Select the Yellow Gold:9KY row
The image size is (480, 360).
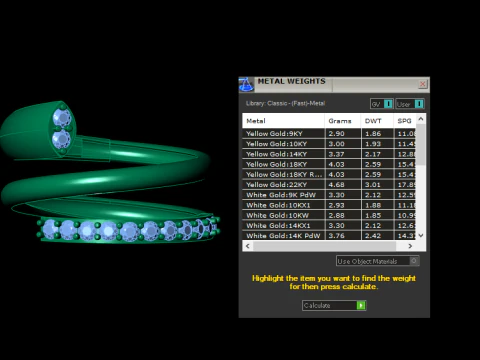tap(329, 134)
